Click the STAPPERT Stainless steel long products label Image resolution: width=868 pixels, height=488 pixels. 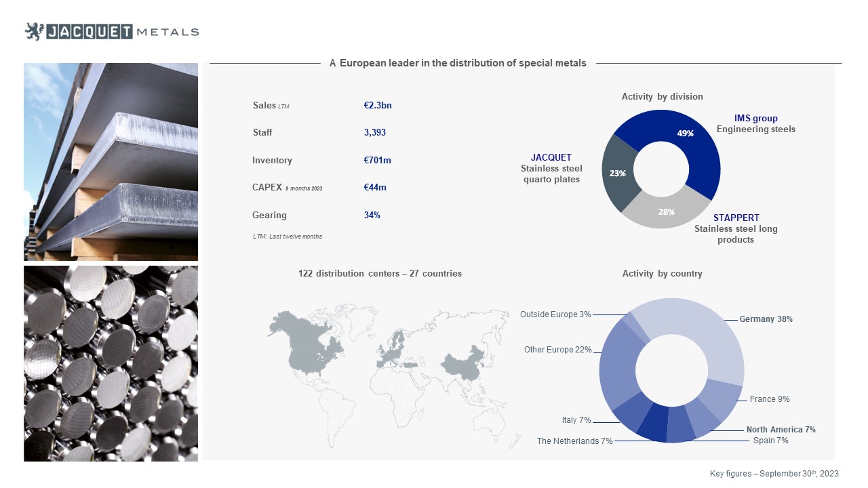coord(736,228)
